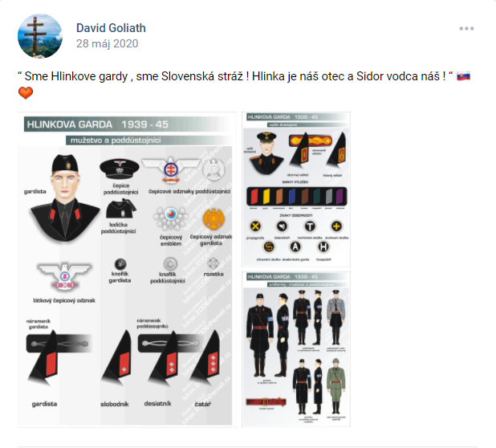Visit the David Goliath profile name link

click(x=111, y=28)
